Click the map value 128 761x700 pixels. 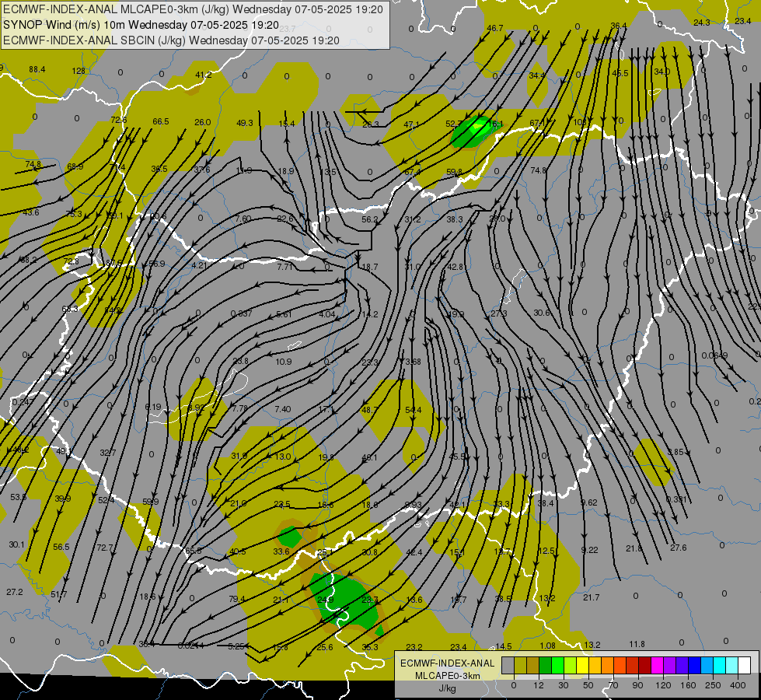click(x=79, y=71)
